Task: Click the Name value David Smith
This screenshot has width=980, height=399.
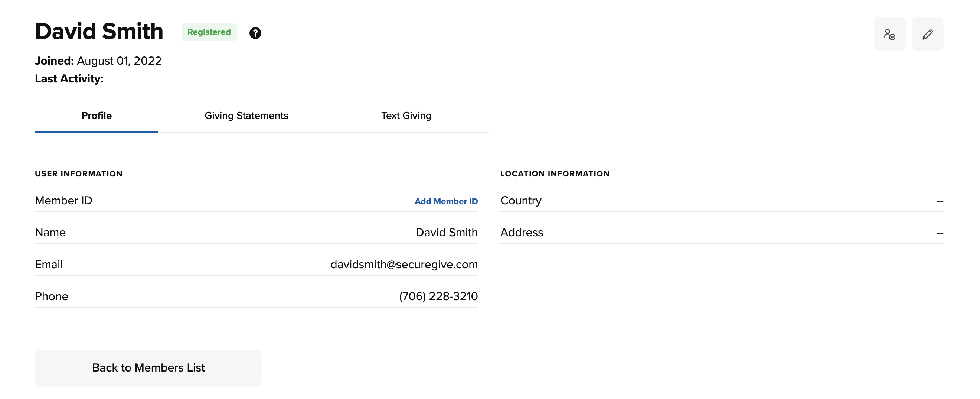Action: pos(447,232)
